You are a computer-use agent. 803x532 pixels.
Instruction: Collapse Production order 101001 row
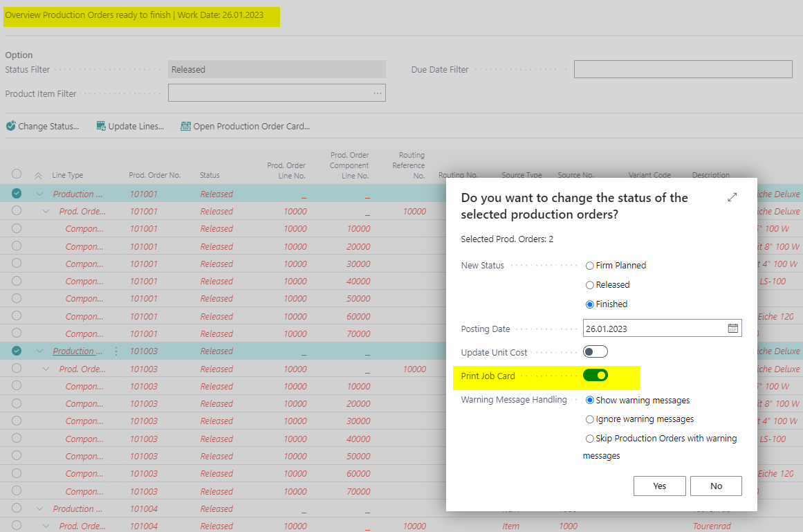click(39, 194)
